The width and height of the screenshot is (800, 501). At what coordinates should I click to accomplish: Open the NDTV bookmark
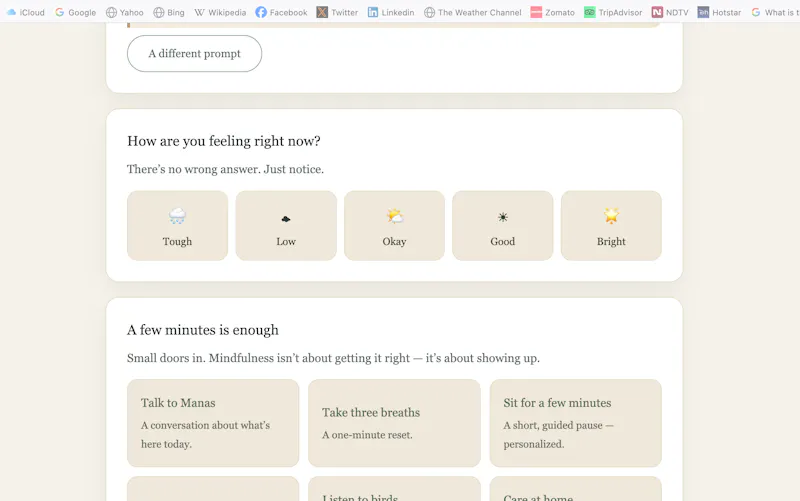[670, 12]
